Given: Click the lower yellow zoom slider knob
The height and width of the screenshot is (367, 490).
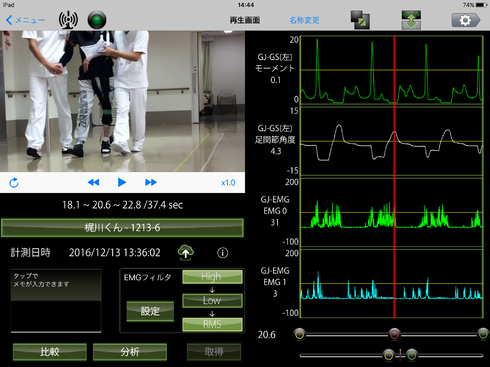Looking at the screenshot, I should coord(388,355).
